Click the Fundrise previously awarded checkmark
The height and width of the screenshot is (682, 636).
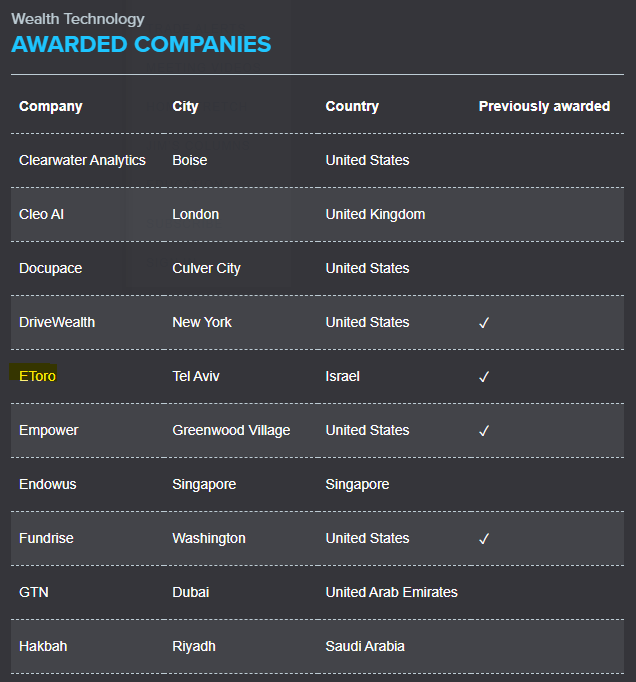484,539
